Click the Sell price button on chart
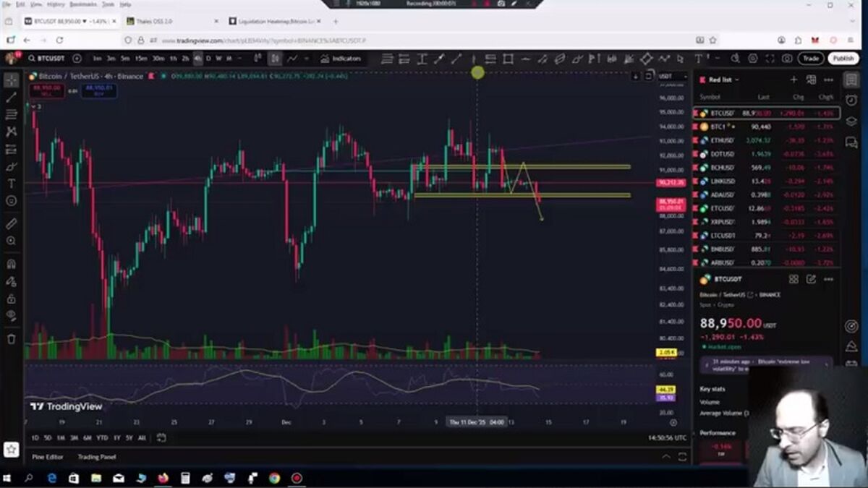The image size is (868, 488). tap(46, 90)
